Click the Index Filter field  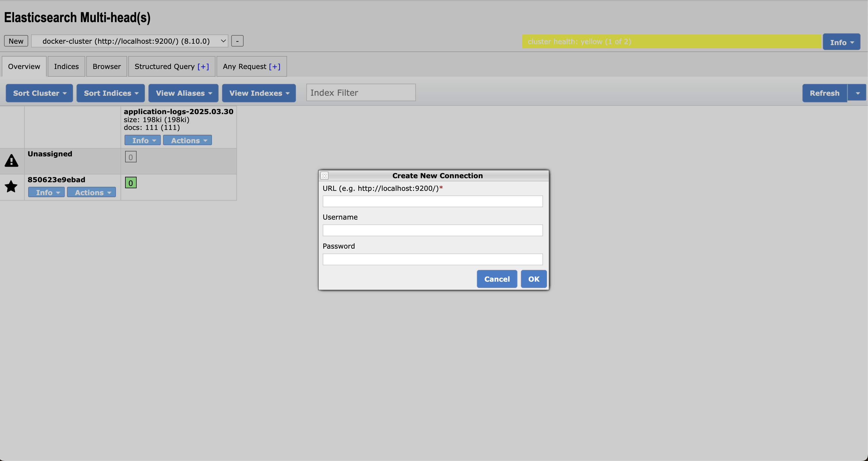[x=361, y=93]
